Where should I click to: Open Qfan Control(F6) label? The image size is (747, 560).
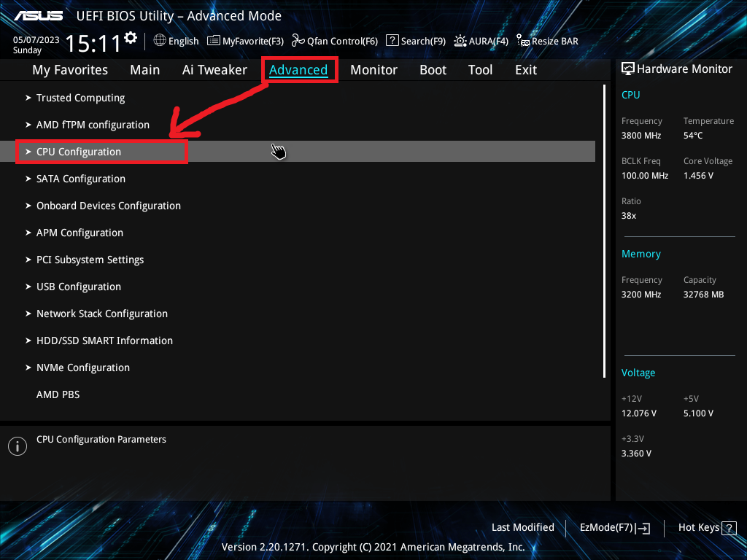pyautogui.click(x=342, y=42)
